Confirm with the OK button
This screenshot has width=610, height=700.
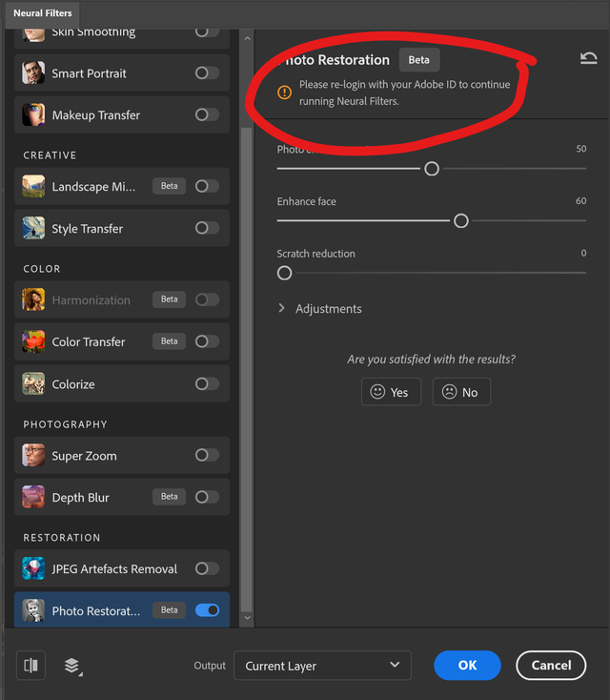(467, 665)
